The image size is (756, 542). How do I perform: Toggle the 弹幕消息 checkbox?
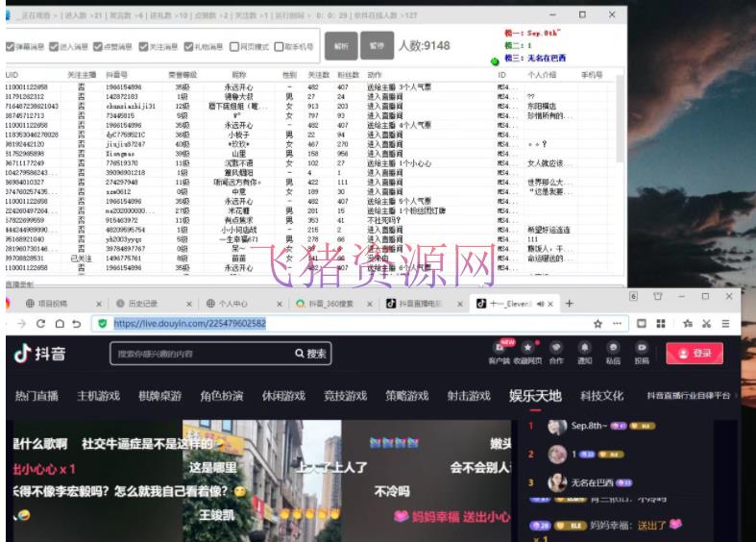pos(10,47)
